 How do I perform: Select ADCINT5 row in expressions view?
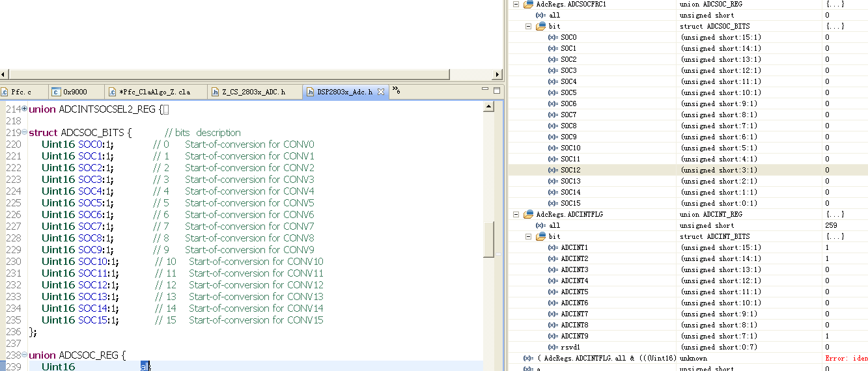tap(688, 292)
